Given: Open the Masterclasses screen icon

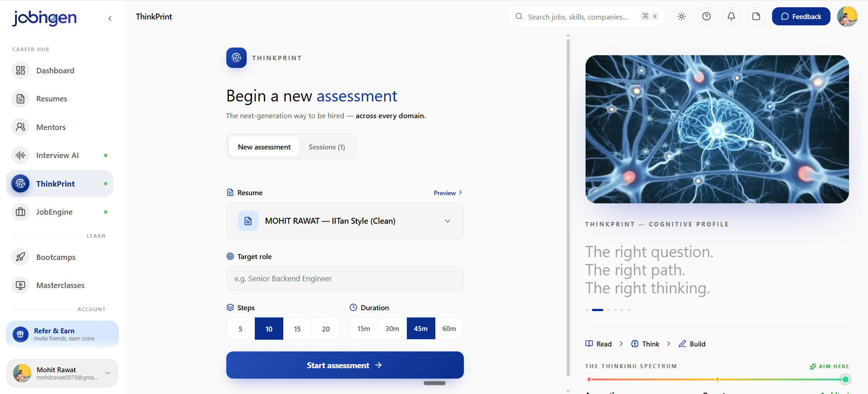Looking at the screenshot, I should coord(20,285).
